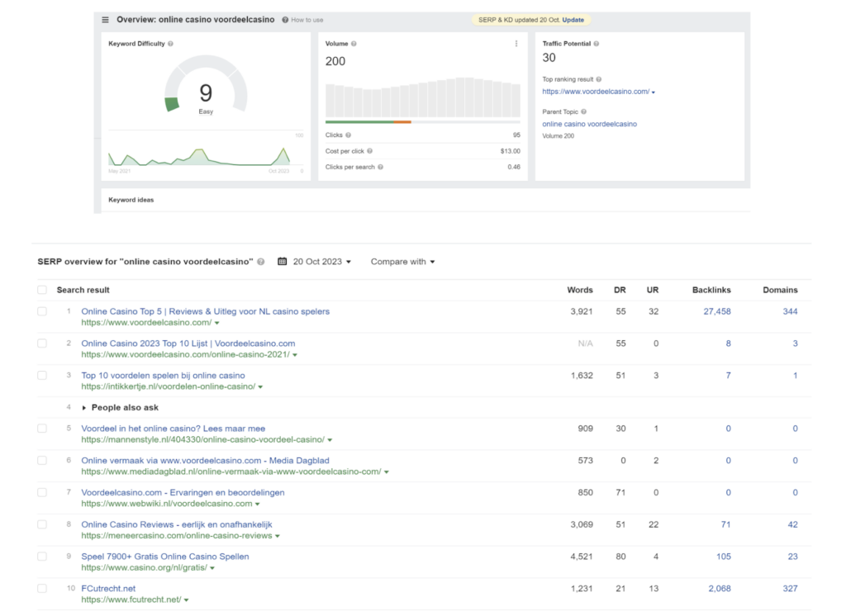Click the Keyword Difficulty help icon
846x616 pixels.
tap(170, 44)
